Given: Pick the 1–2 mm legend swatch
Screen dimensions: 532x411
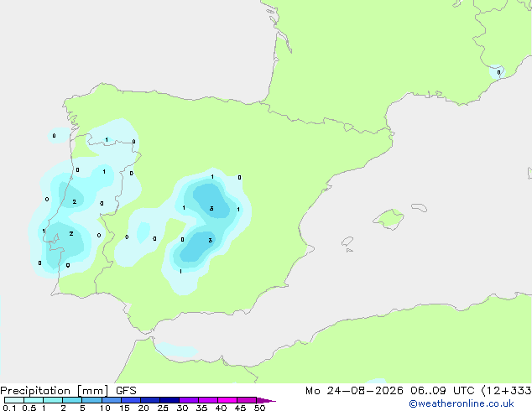Looking at the screenshot, I should coord(53,400).
